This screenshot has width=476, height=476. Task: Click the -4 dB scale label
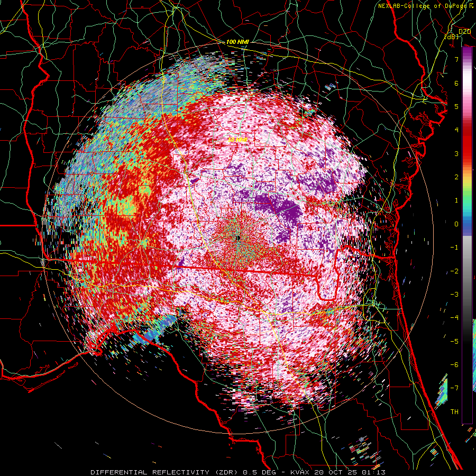point(454,317)
